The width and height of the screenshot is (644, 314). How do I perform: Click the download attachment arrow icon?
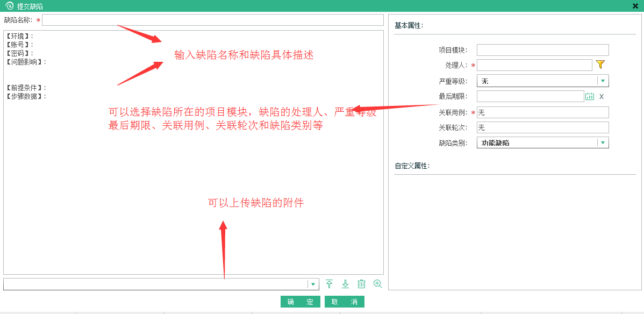click(x=345, y=284)
